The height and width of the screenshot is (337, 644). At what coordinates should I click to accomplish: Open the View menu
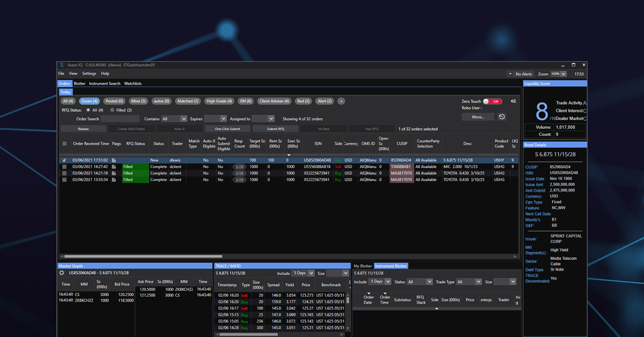(73, 74)
